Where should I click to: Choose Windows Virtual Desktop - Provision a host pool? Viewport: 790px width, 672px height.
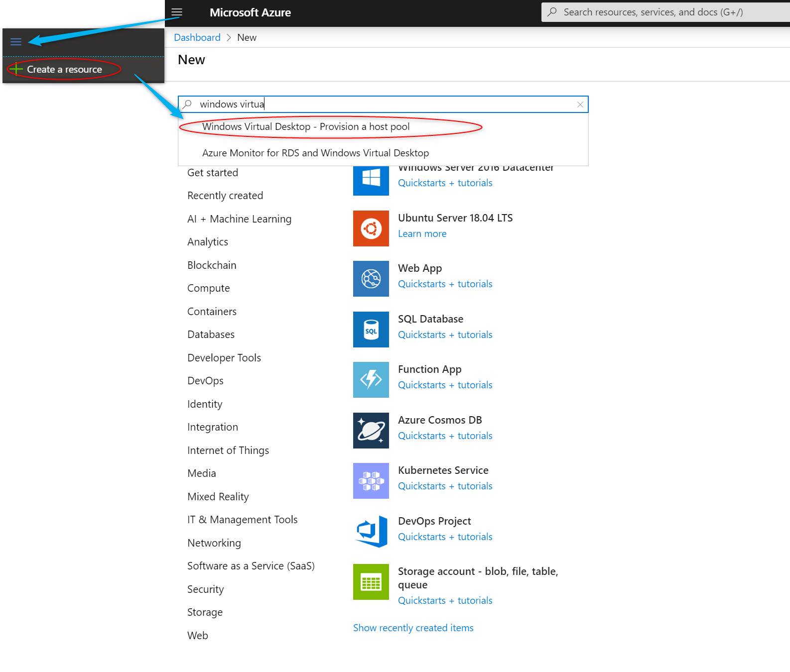click(x=306, y=126)
